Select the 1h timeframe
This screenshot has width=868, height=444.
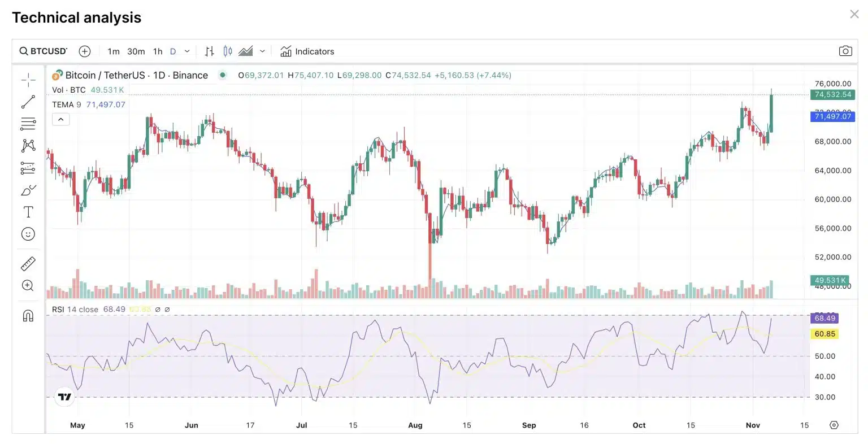point(158,51)
